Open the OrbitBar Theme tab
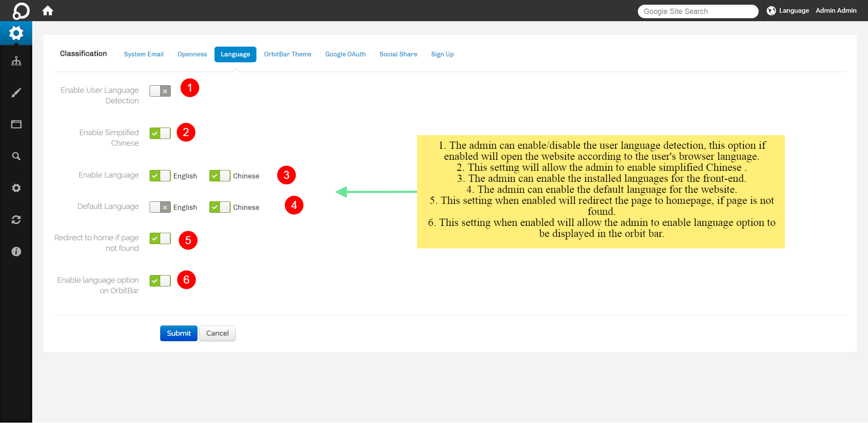This screenshot has width=868, height=423. [x=287, y=54]
